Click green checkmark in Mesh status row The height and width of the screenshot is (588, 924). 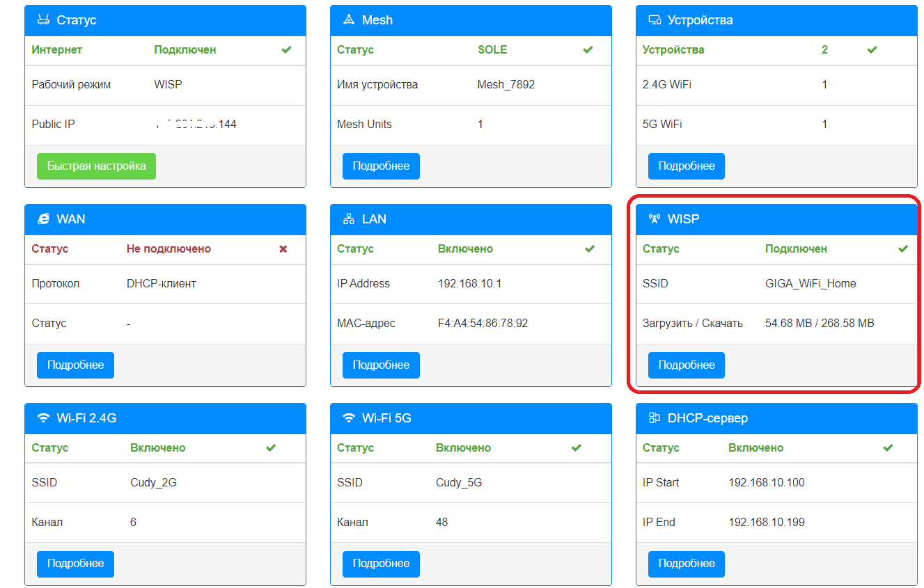tap(588, 50)
